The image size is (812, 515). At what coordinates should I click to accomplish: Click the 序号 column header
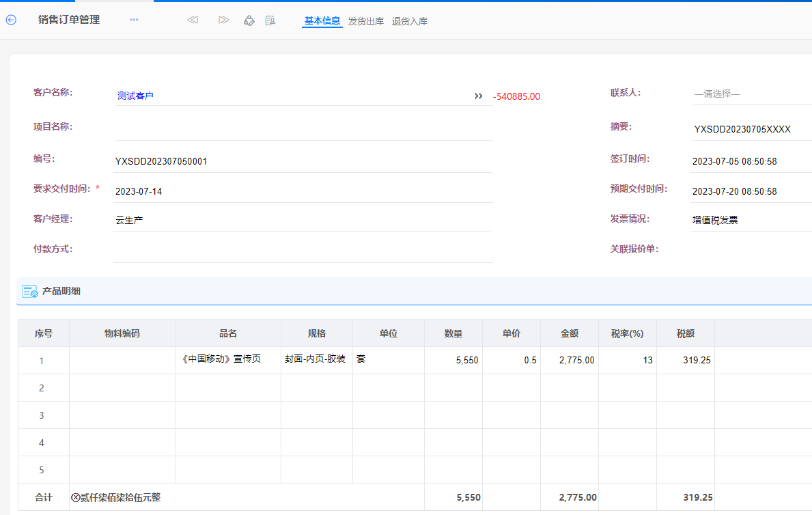coord(44,333)
